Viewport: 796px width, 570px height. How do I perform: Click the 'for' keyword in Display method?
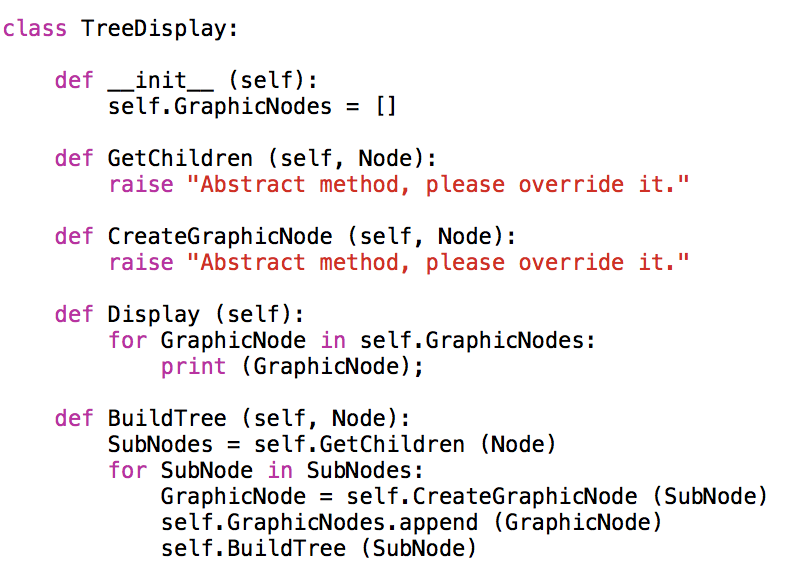(127, 341)
